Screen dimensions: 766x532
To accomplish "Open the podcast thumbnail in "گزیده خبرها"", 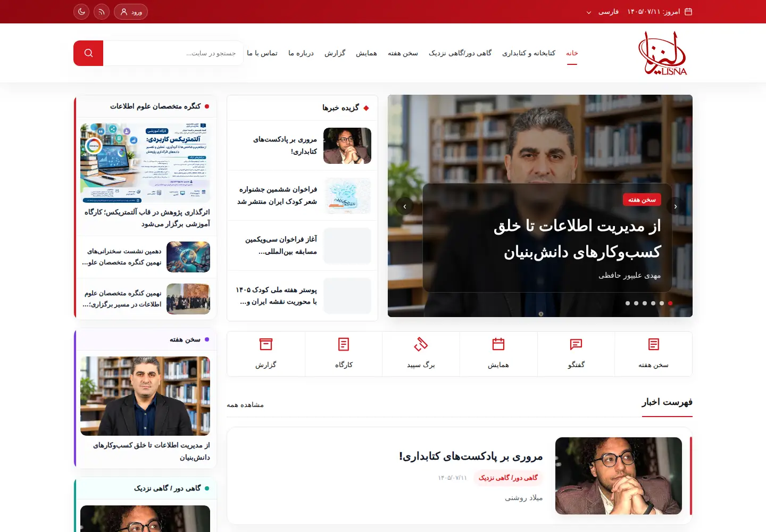I will tap(347, 146).
